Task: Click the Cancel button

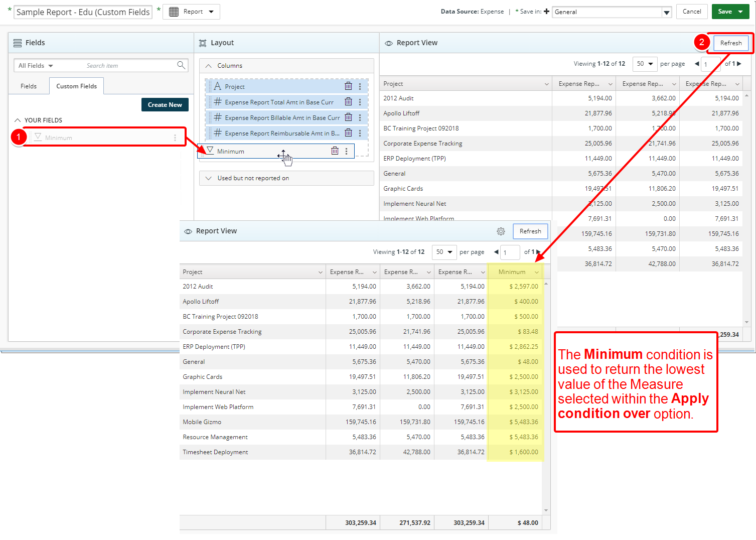Action: 692,12
